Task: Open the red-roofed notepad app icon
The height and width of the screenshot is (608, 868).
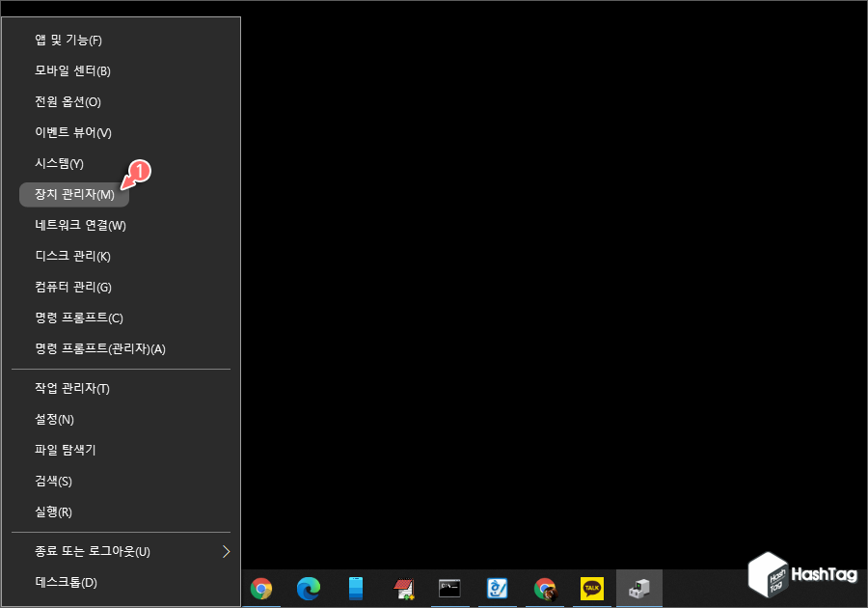Action: pyautogui.click(x=403, y=588)
